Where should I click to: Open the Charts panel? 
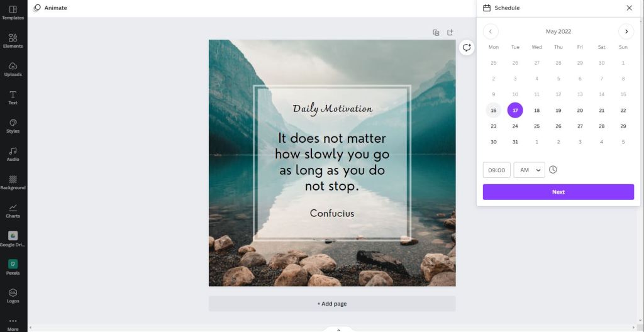13,211
